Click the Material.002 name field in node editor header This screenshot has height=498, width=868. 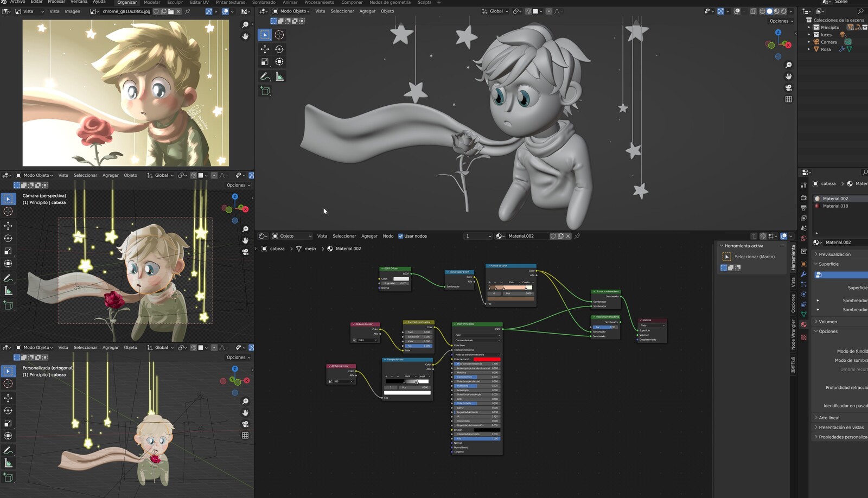point(526,236)
